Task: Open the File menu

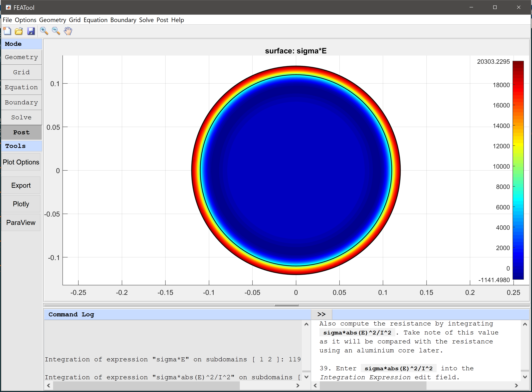Action: pos(7,20)
